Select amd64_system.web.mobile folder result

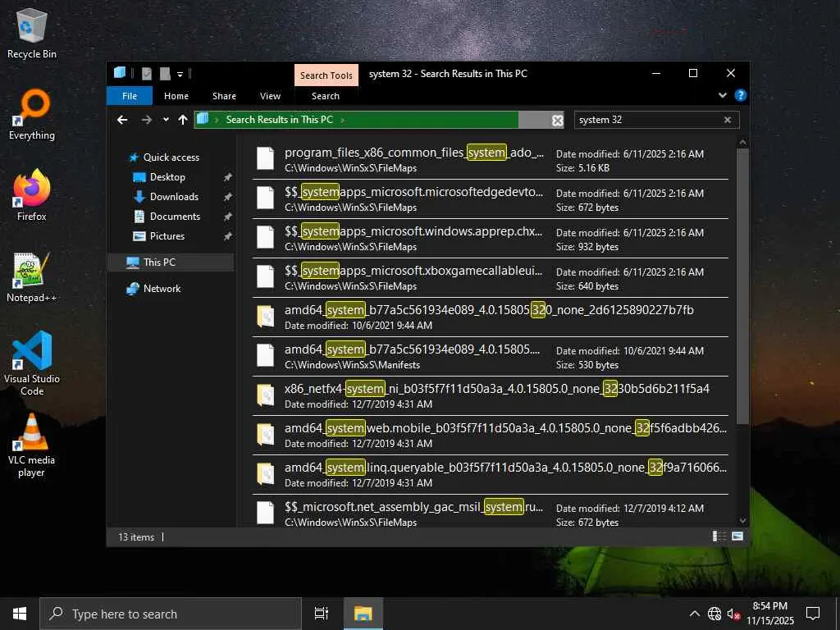491,435
